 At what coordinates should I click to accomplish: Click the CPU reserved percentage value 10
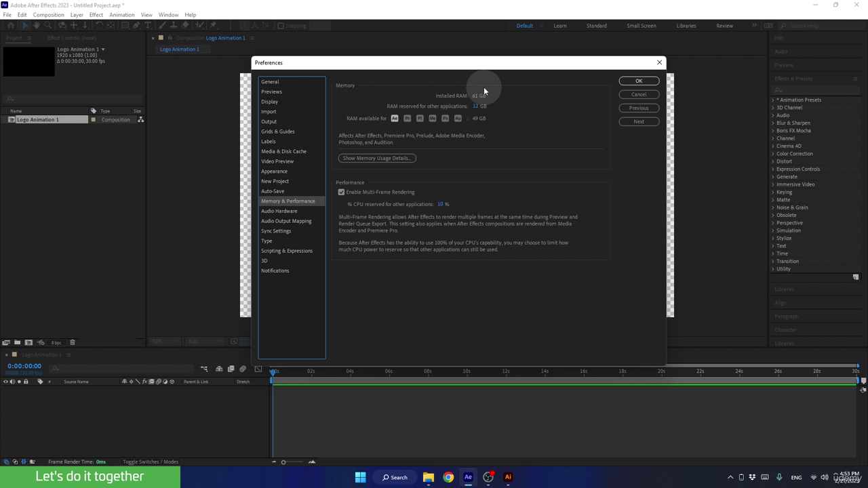point(441,205)
